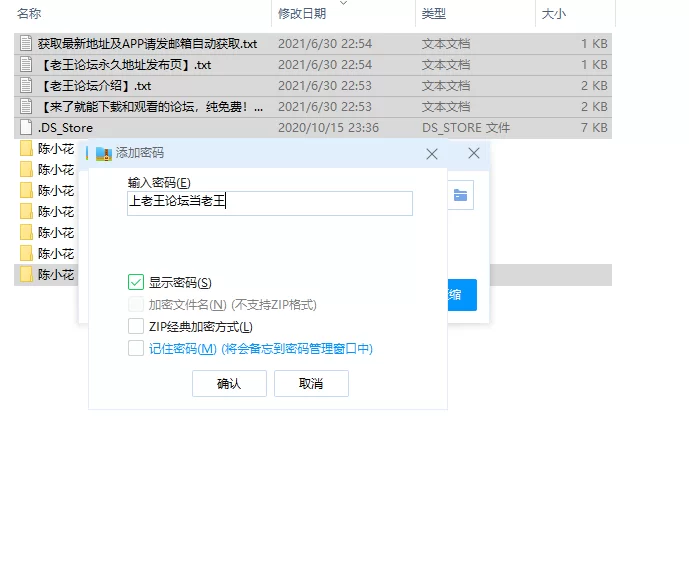Close the compression window behind the dialog
The image size is (689, 565).
click(474, 153)
